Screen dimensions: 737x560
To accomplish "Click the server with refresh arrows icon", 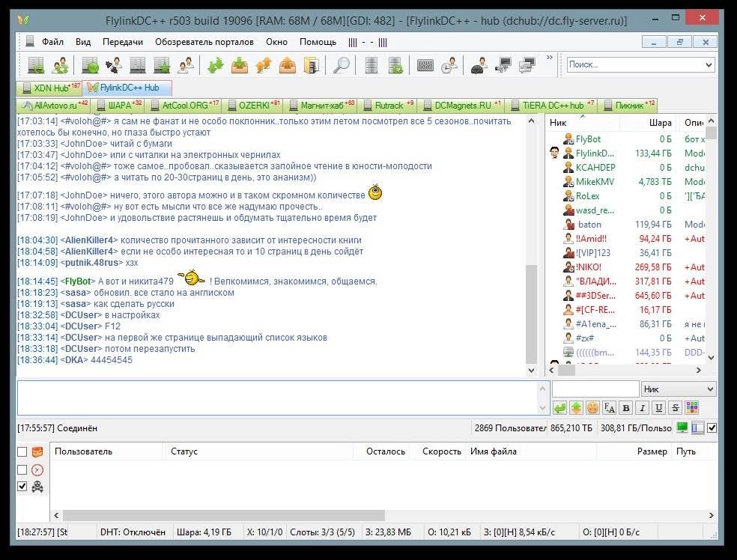I will click(395, 65).
